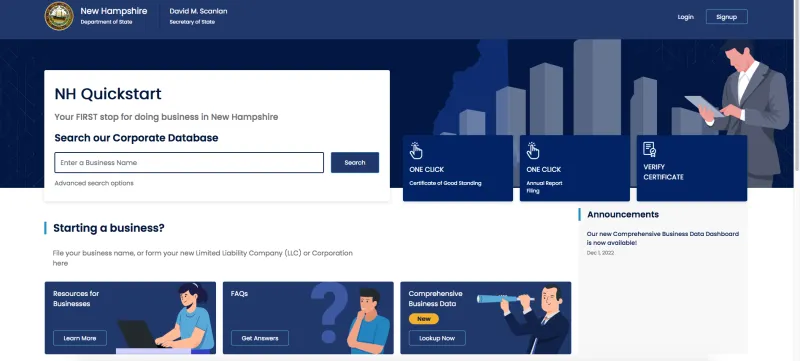Open Advanced search options
This screenshot has height=361, width=800.
click(94, 183)
